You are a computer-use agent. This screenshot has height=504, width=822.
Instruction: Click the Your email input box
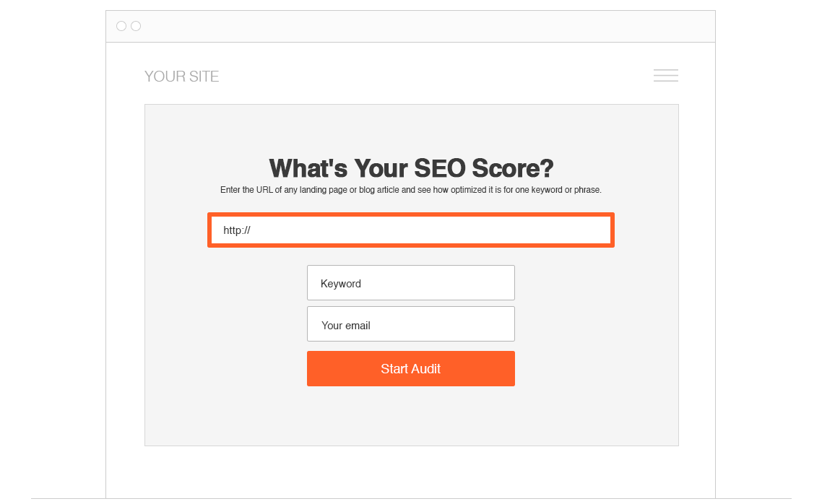[410, 323]
